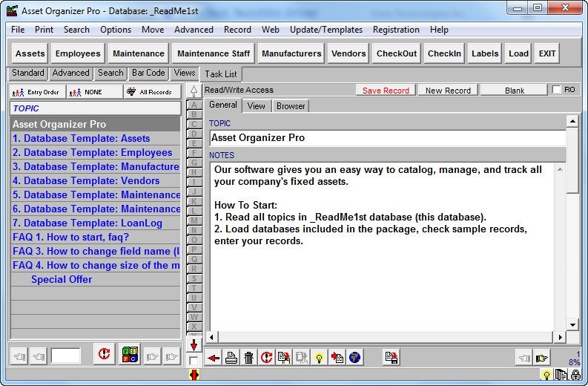Click the lightbulb icon in the record toolbar
The width and height of the screenshot is (588, 386).
click(x=319, y=358)
